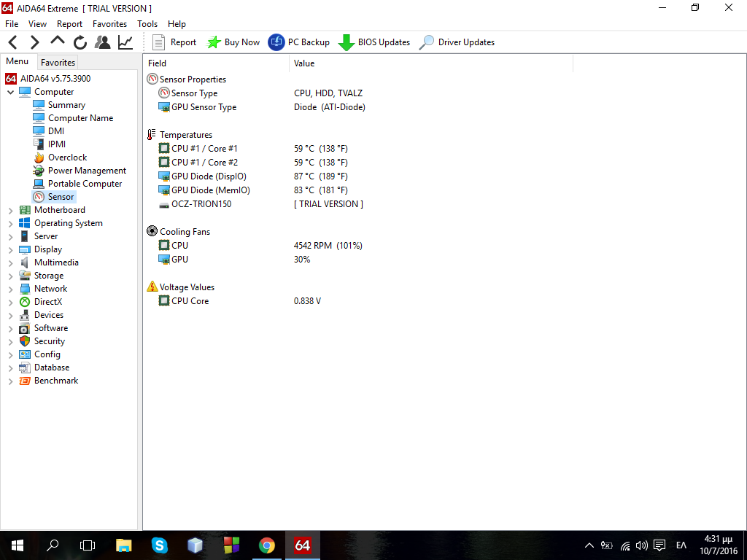Open the File menu
The image size is (747, 560).
tap(12, 24)
